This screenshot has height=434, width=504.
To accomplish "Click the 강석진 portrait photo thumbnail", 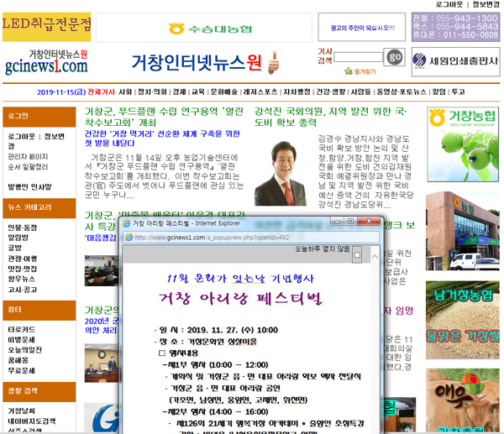I will (280, 173).
